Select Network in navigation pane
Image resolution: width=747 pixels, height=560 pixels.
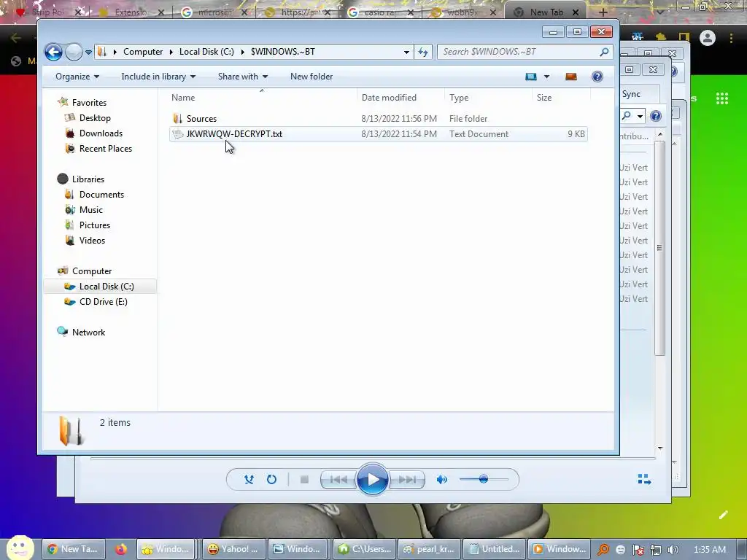pyautogui.click(x=88, y=332)
